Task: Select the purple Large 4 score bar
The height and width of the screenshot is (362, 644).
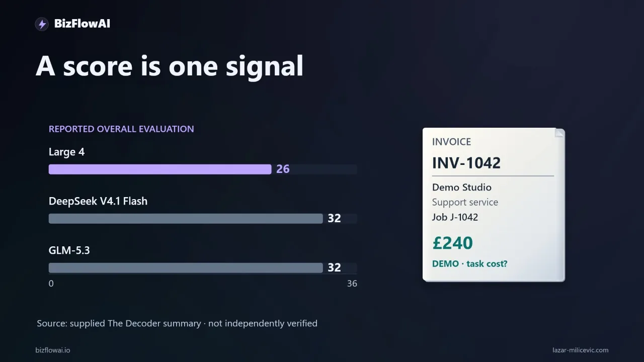Action: 160,169
